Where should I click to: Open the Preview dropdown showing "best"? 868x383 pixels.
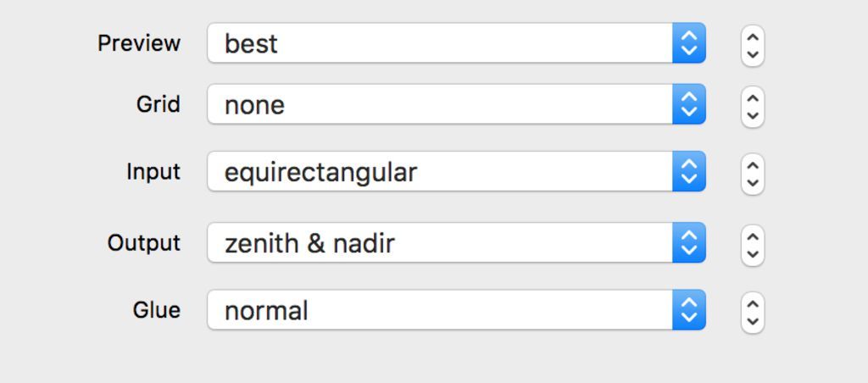point(441,43)
